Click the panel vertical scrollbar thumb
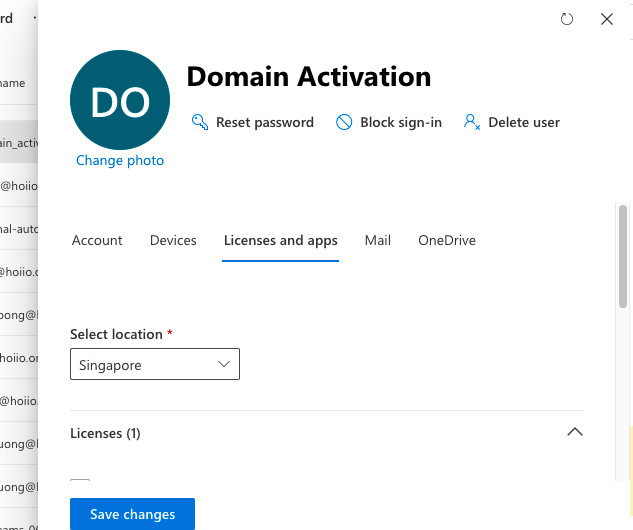The width and height of the screenshot is (633, 530). pos(623,256)
